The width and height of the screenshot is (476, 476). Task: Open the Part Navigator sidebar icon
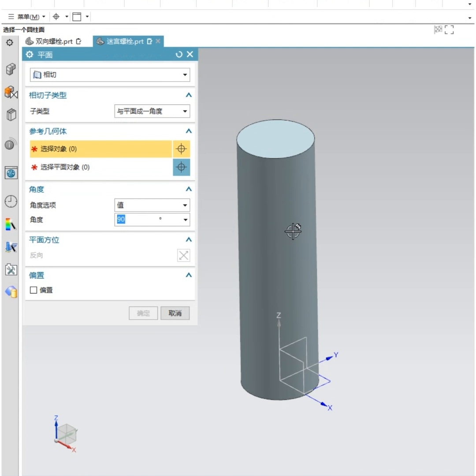click(11, 115)
